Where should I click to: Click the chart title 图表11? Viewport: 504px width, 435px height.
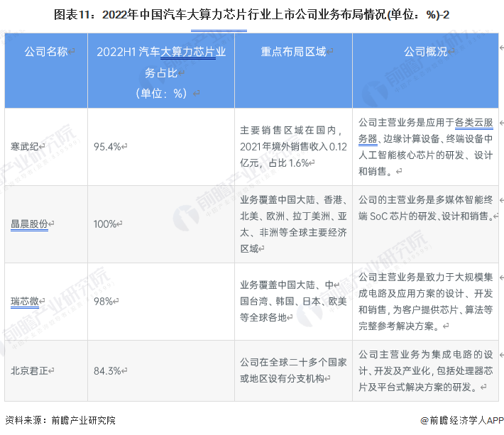[251, 14]
